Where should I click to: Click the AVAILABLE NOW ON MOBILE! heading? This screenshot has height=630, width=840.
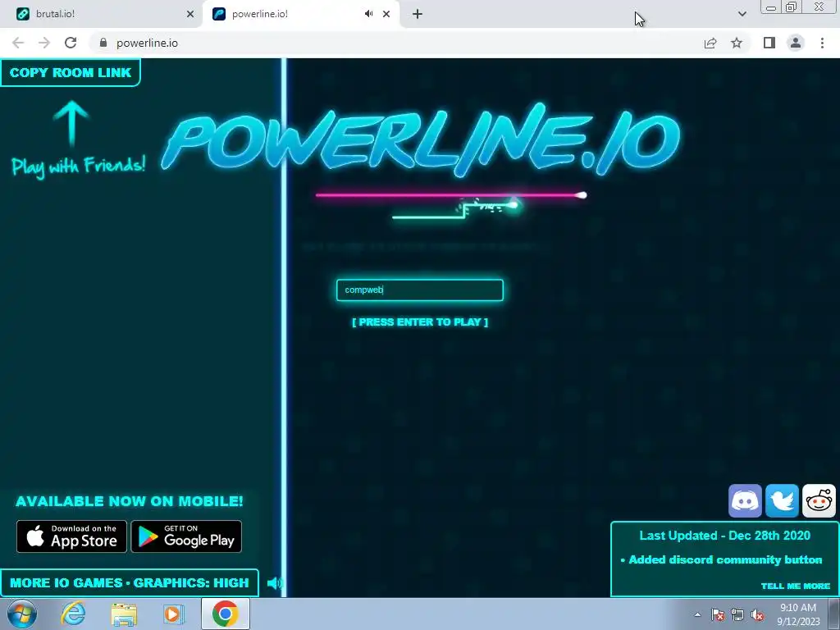129,501
